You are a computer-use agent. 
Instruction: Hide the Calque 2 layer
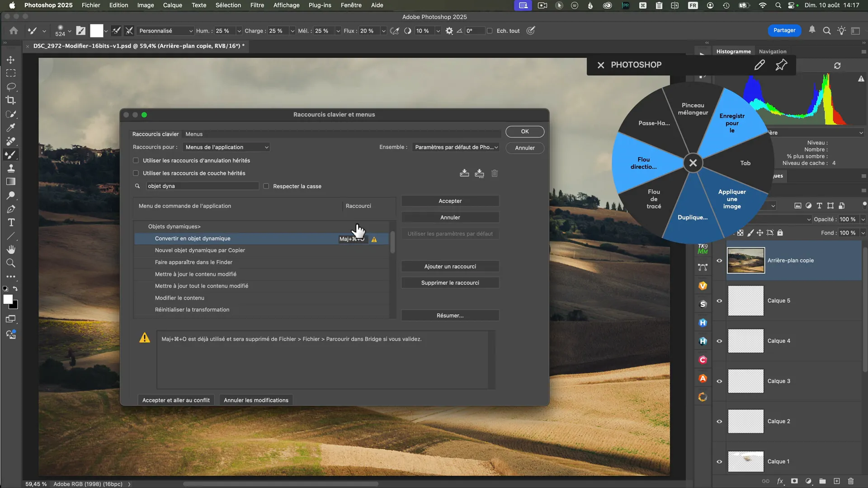coord(719,421)
